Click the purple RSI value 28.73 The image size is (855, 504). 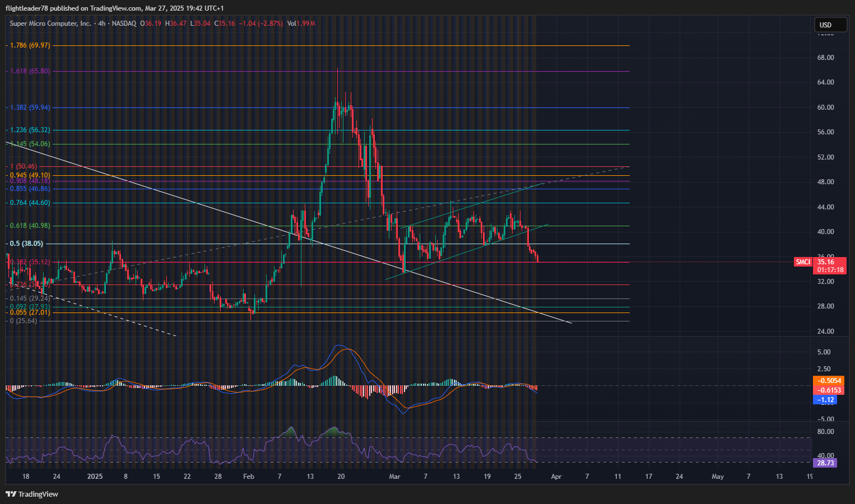pyautogui.click(x=825, y=463)
